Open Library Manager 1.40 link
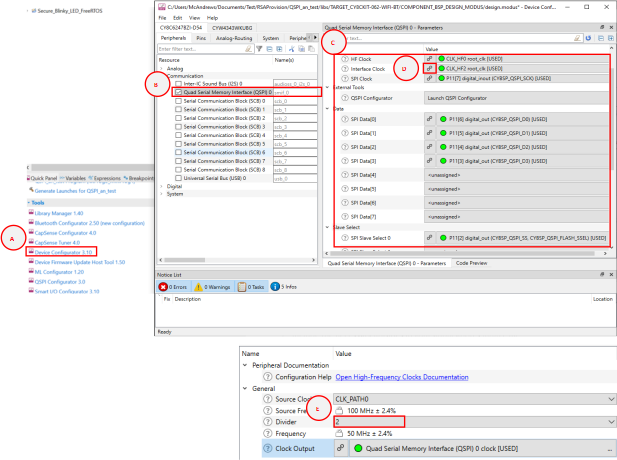This screenshot has width=617, height=460. click(59, 213)
